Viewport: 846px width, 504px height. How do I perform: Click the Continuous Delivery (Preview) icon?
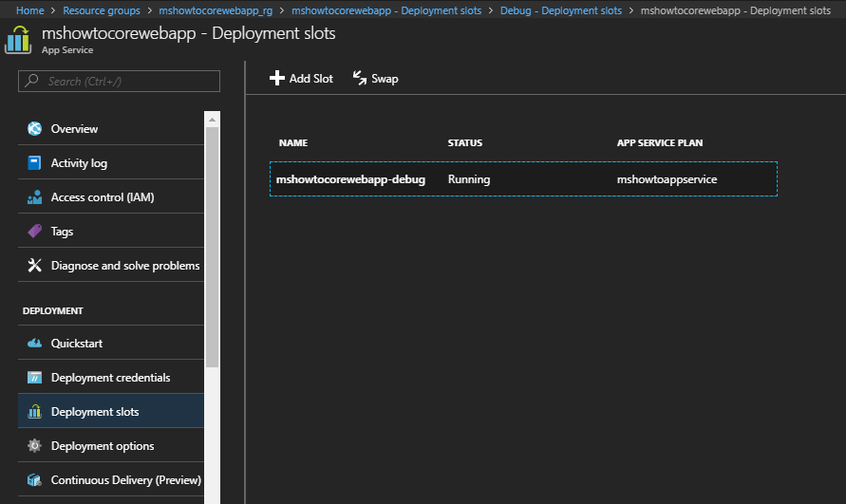[x=34, y=479]
